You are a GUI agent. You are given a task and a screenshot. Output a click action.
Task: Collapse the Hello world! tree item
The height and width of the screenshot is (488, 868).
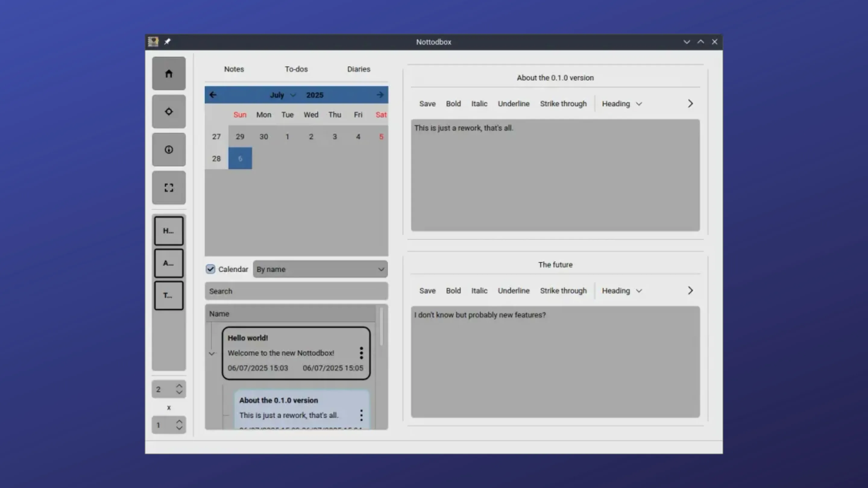coord(212,354)
